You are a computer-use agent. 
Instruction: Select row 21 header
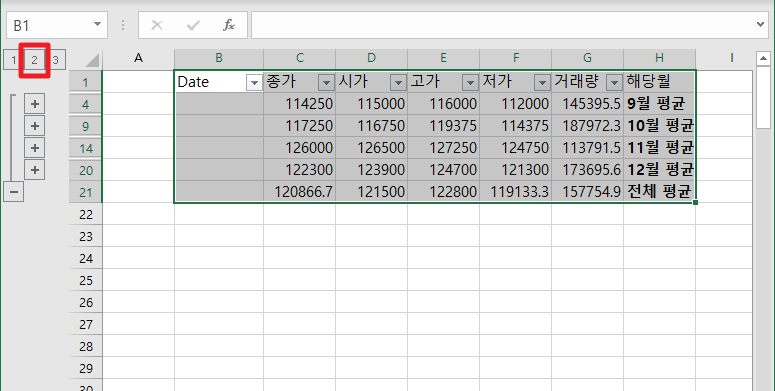click(86, 192)
